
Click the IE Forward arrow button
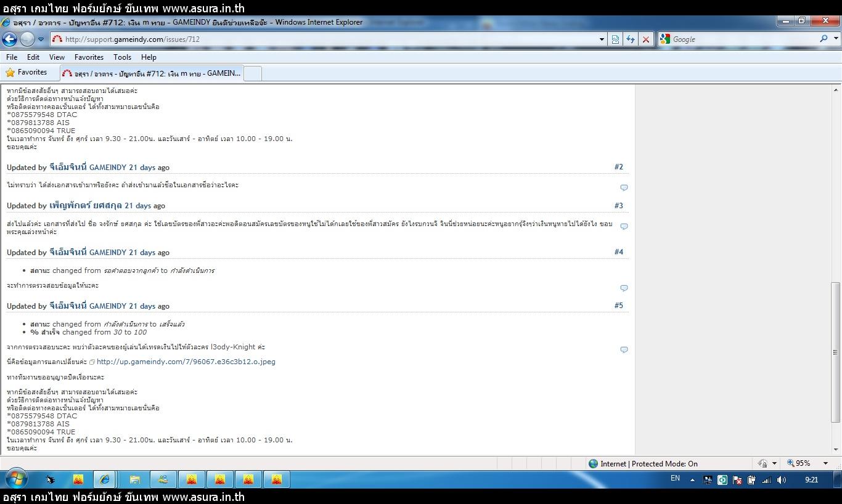pos(27,39)
